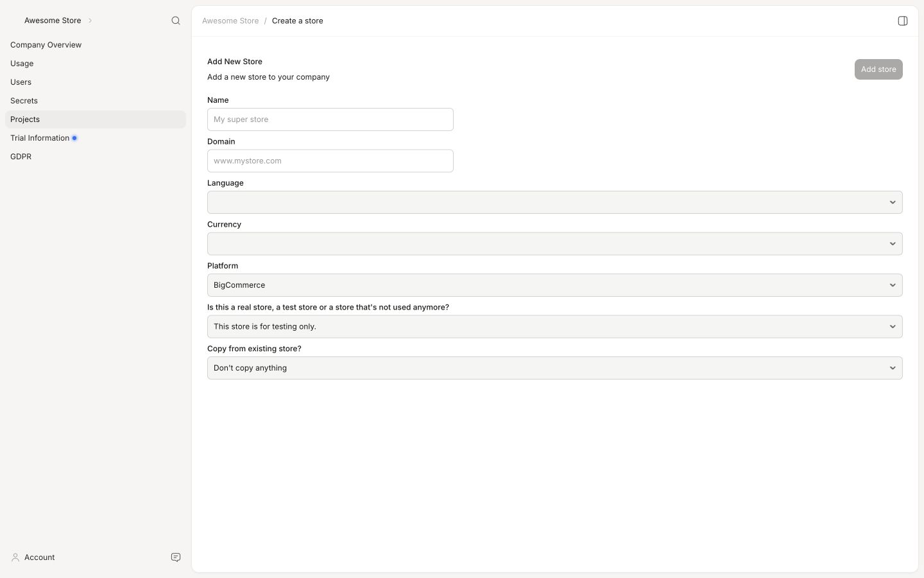The image size is (924, 578).
Task: Focus the Name input field
Action: [x=330, y=119]
